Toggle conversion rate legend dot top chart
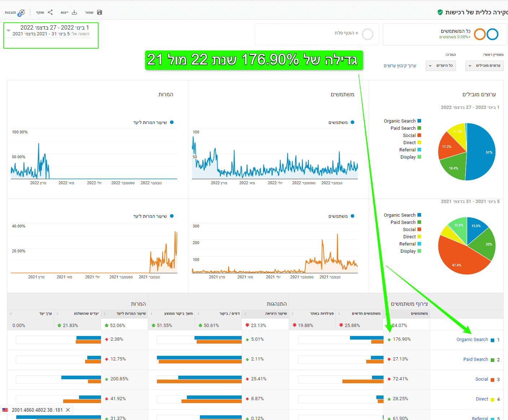 tap(172, 122)
